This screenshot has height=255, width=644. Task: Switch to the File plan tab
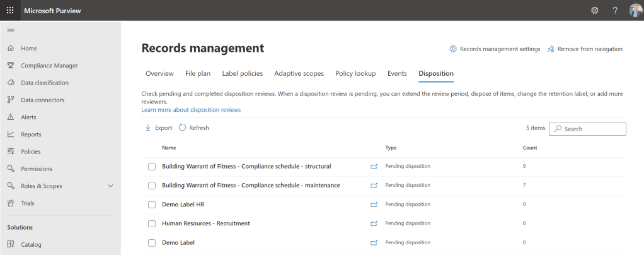pos(198,74)
